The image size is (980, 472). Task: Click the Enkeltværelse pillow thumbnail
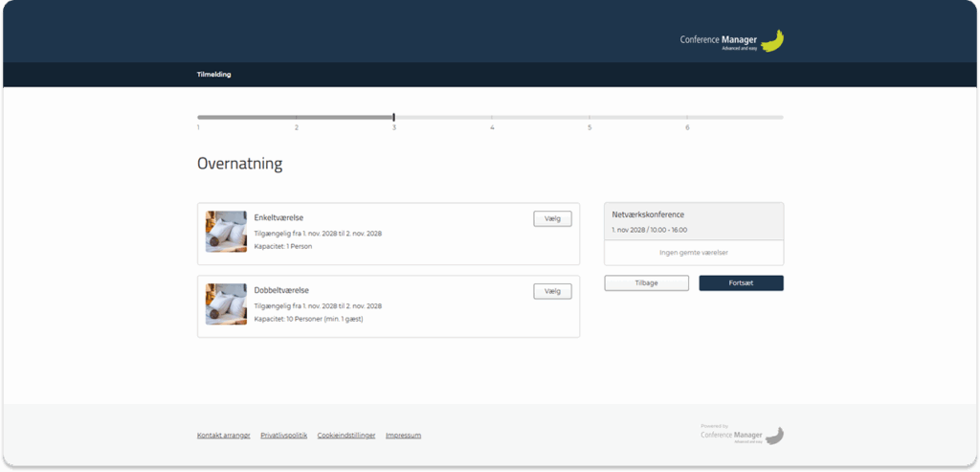pyautogui.click(x=226, y=232)
